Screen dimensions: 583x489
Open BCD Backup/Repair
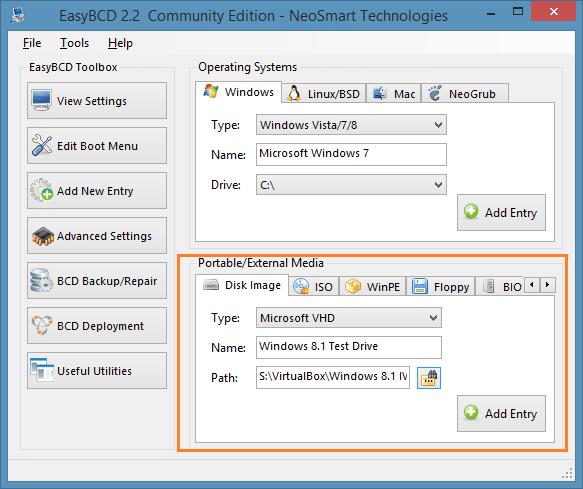(97, 281)
